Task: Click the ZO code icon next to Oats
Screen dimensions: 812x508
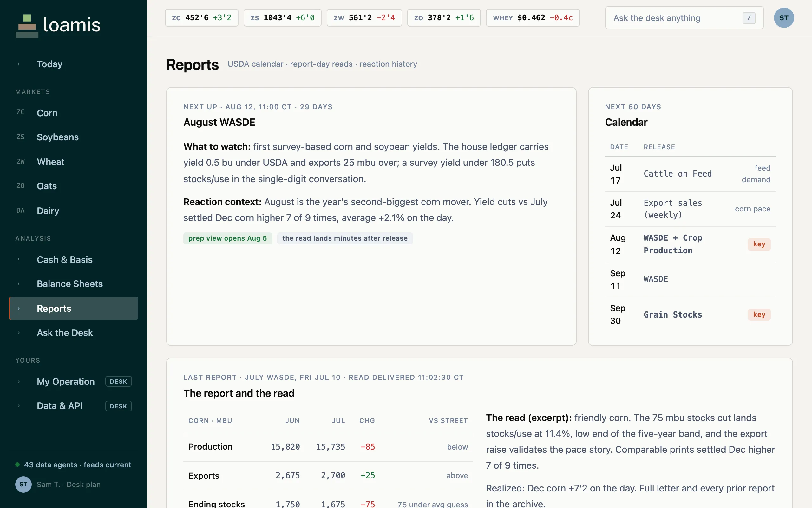Action: click(21, 186)
